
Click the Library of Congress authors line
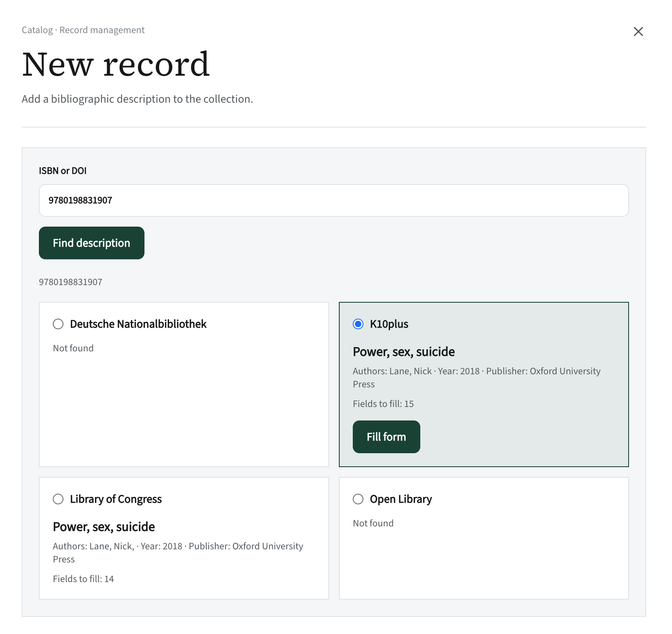point(178,553)
